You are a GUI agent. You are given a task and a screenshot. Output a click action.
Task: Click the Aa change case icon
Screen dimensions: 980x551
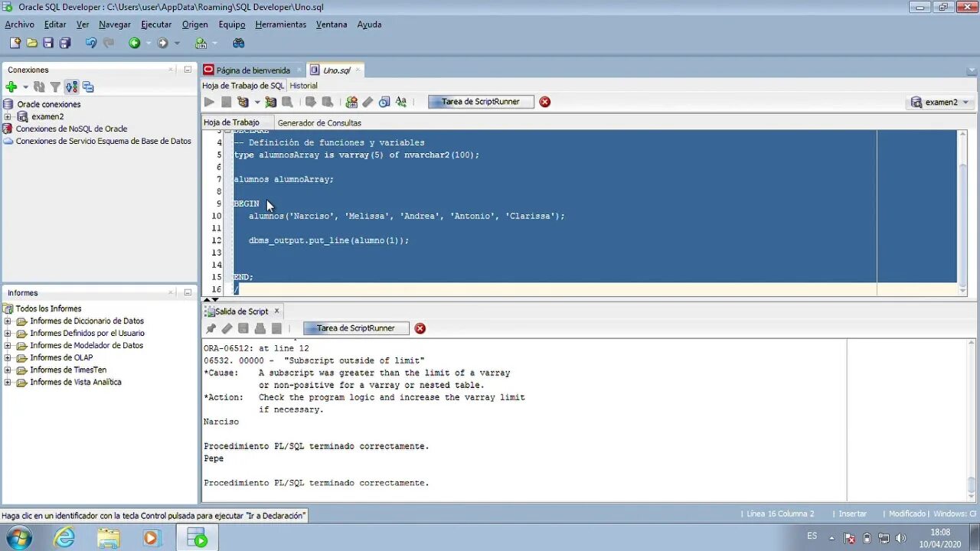[400, 102]
